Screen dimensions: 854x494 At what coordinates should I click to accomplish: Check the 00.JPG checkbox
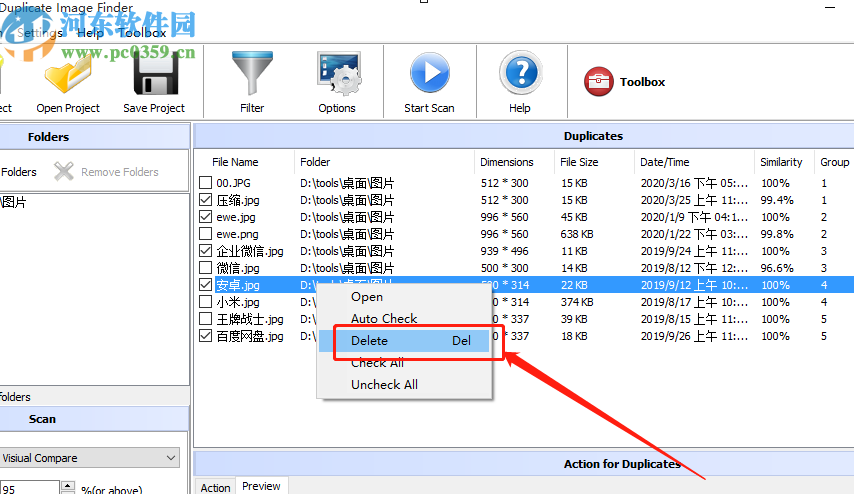click(205, 182)
